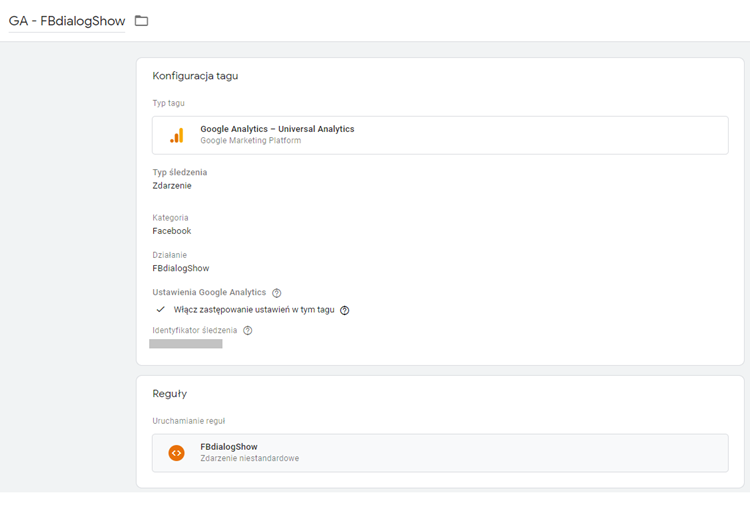Viewport: 750px width, 521px height.
Task: Click the Uruchamianie reguł label
Action: pos(188,419)
